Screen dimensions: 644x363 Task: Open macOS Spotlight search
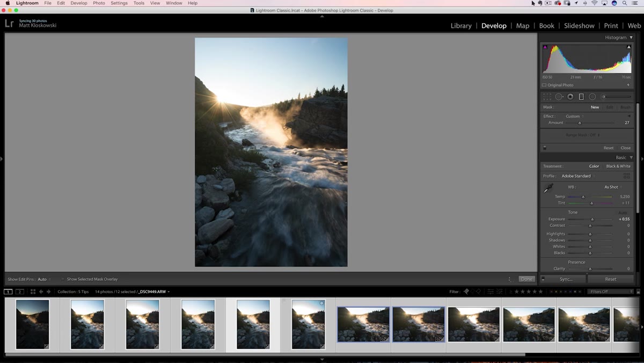pos(625,3)
